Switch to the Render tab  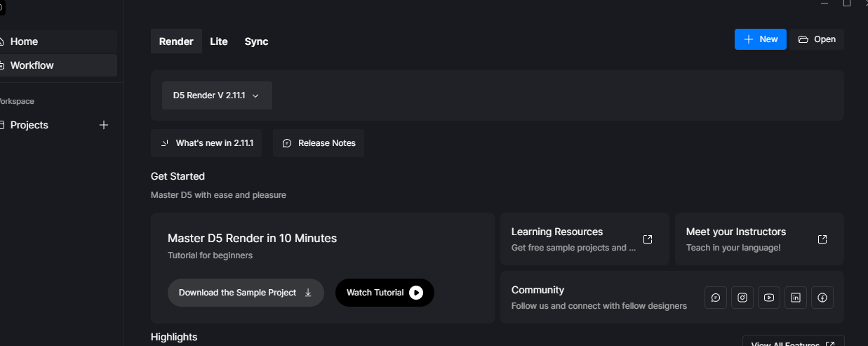coord(176,41)
